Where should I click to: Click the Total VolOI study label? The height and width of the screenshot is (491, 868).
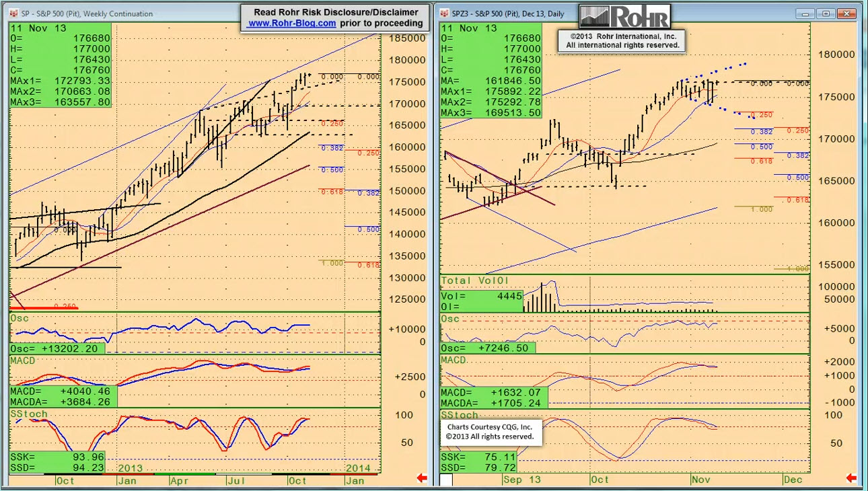[475, 280]
